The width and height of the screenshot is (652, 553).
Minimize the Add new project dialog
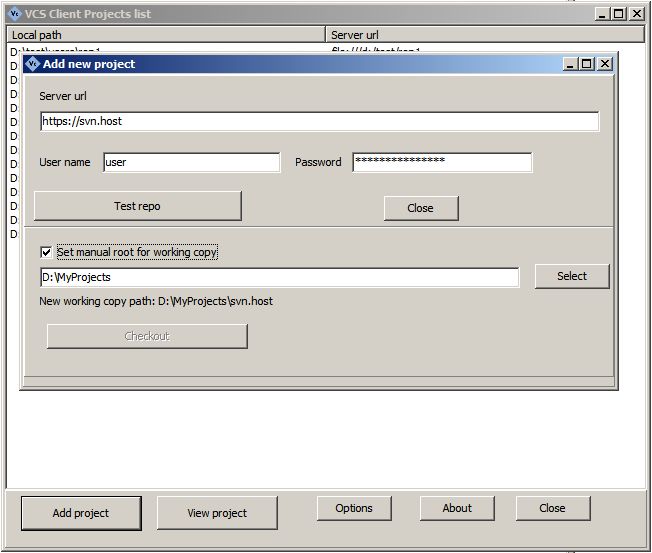click(x=570, y=64)
